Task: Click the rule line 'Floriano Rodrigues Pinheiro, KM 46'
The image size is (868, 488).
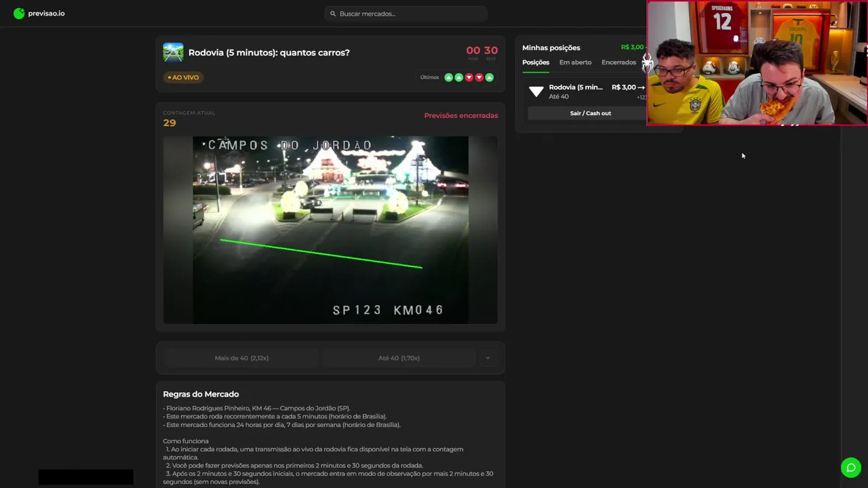Action: point(256,409)
